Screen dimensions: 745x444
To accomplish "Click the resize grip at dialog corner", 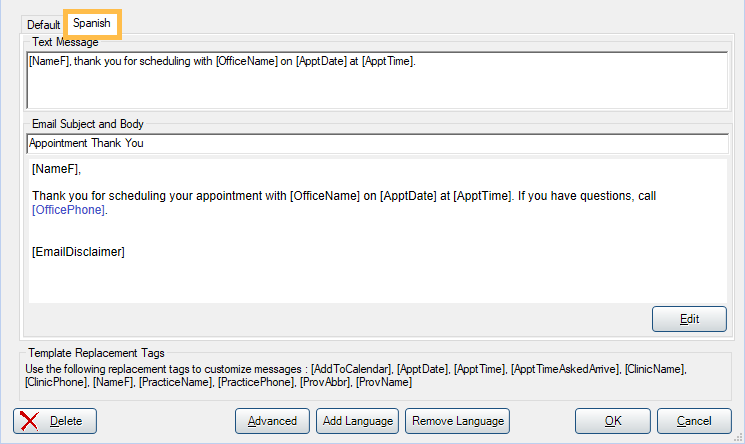I will coord(738,438).
